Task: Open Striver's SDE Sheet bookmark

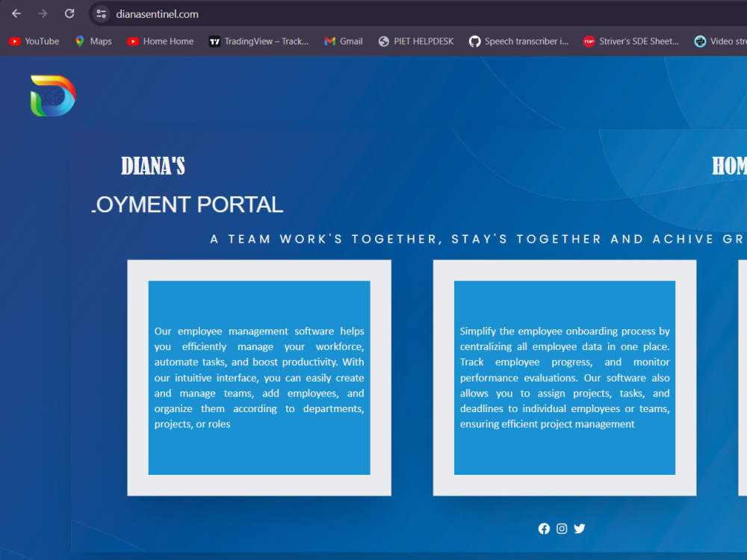Action: (x=631, y=41)
